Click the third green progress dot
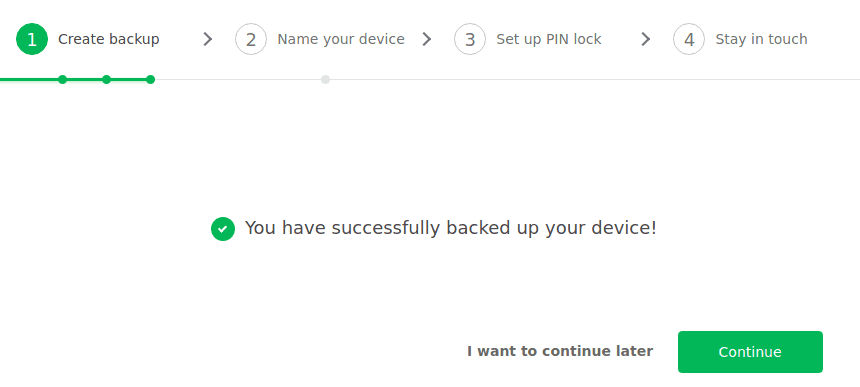860x387 pixels. tap(150, 79)
